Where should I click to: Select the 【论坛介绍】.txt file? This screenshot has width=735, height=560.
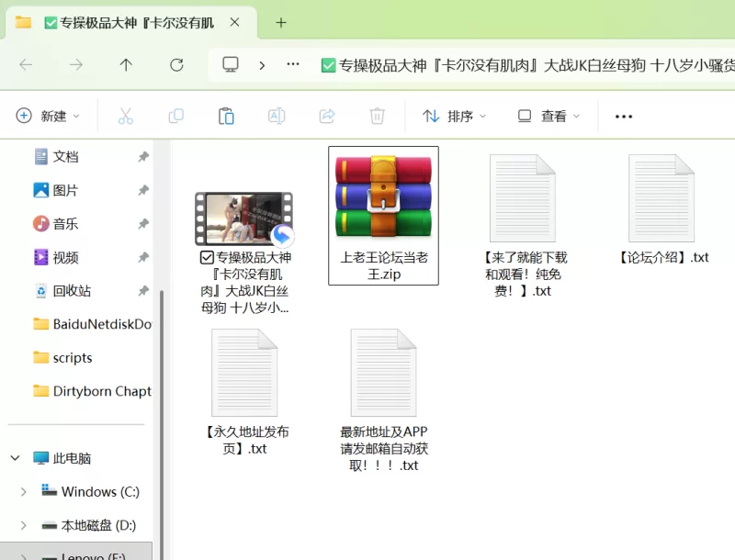coord(661,211)
